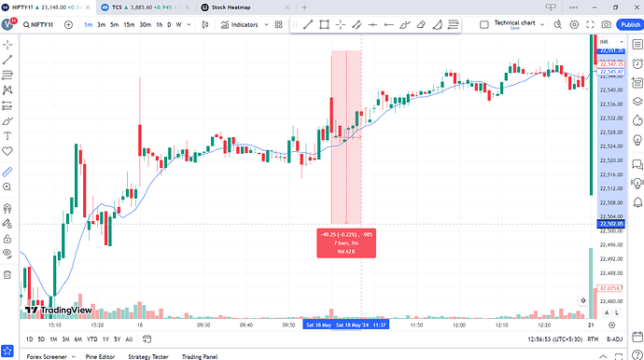This screenshot has width=644, height=360.
Task: Open the Text tool in left toolbar
Action: pyautogui.click(x=7, y=136)
